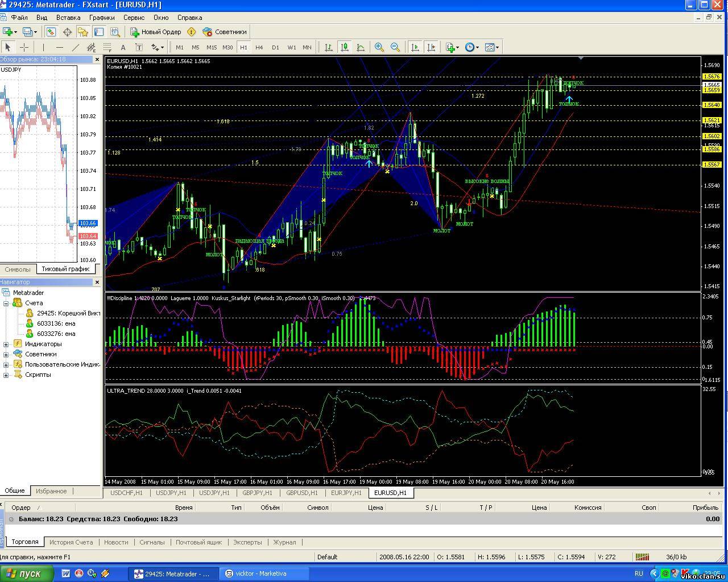Open the Файл menu
This screenshot has width=728, height=582.
[x=19, y=18]
